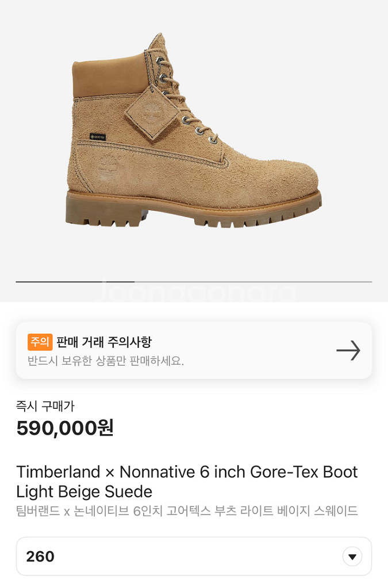Click the metal lace eyelets on the boot
Image resolution: width=388 pixels, height=588 pixels.
coord(187,120)
